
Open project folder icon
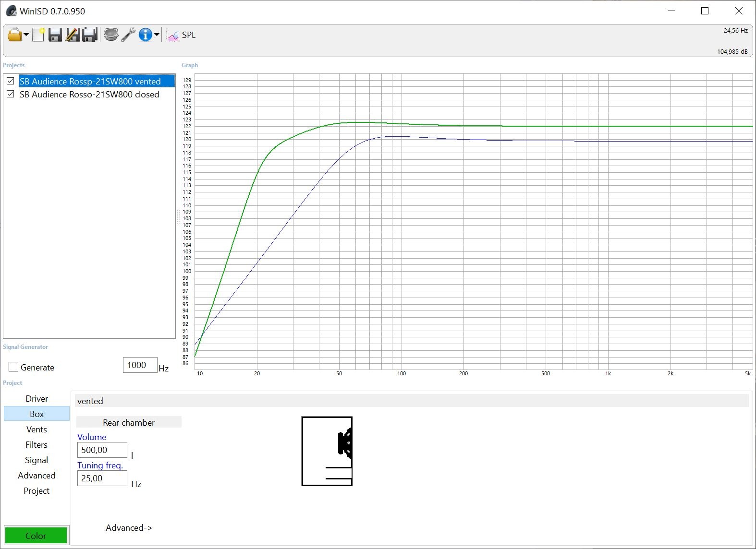pyautogui.click(x=14, y=35)
